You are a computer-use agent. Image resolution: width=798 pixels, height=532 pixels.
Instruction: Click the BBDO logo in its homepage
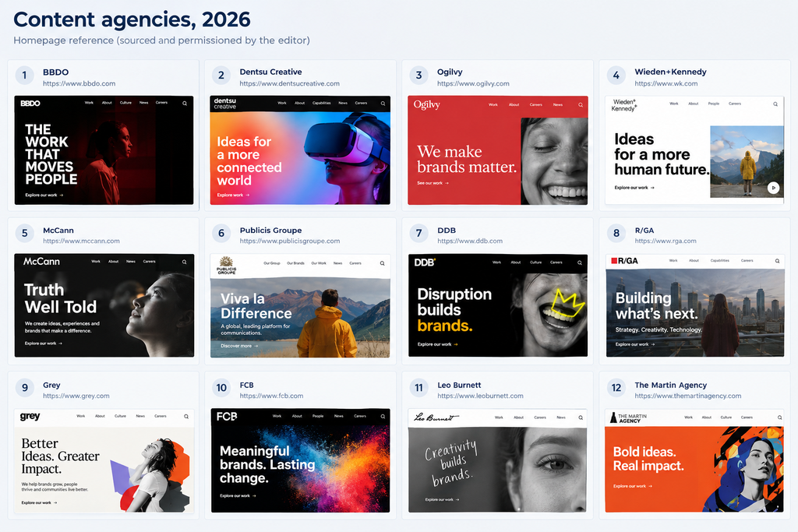click(30, 104)
